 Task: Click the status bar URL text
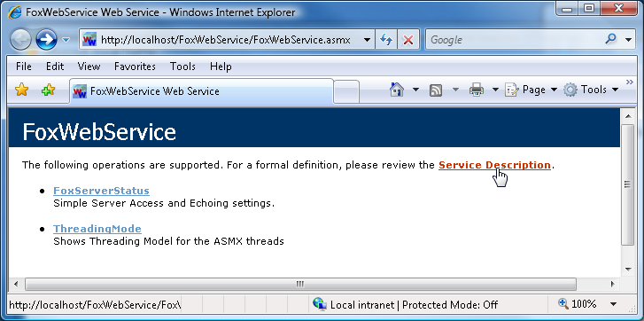tap(95, 305)
